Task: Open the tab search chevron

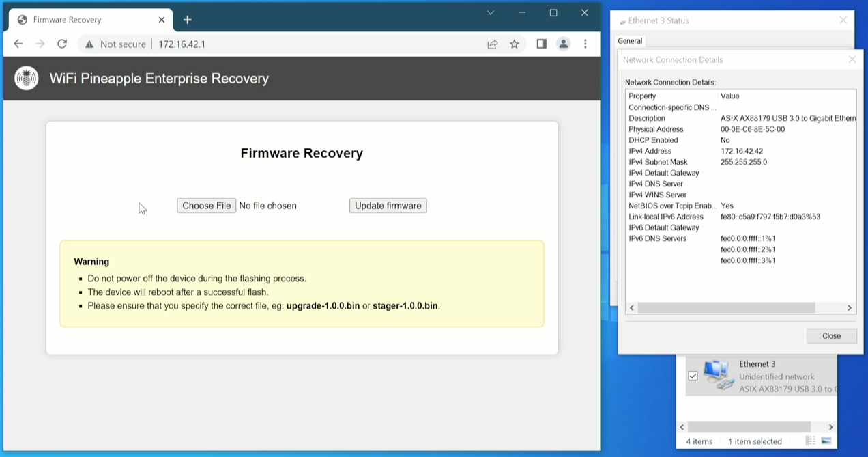Action: (x=490, y=12)
